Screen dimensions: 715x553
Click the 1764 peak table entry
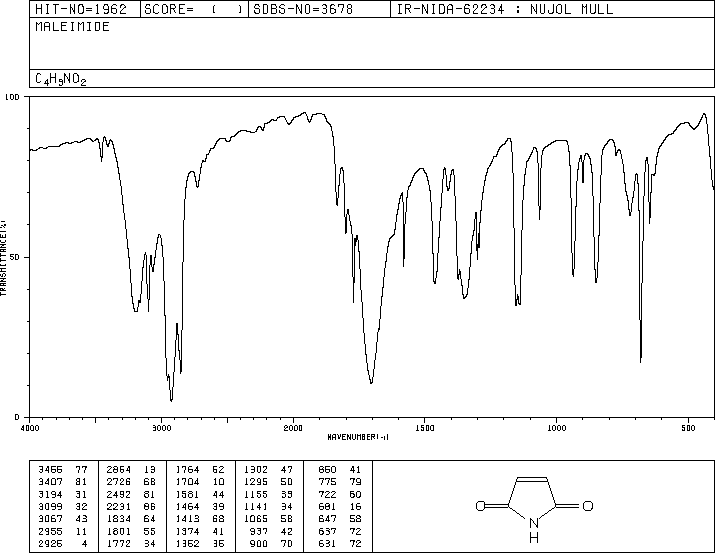click(x=200, y=470)
